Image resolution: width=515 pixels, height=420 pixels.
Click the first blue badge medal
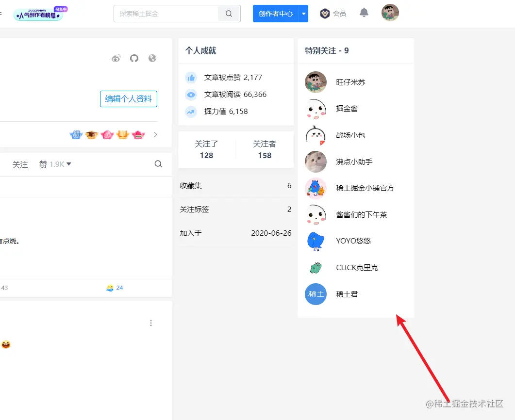[76, 134]
